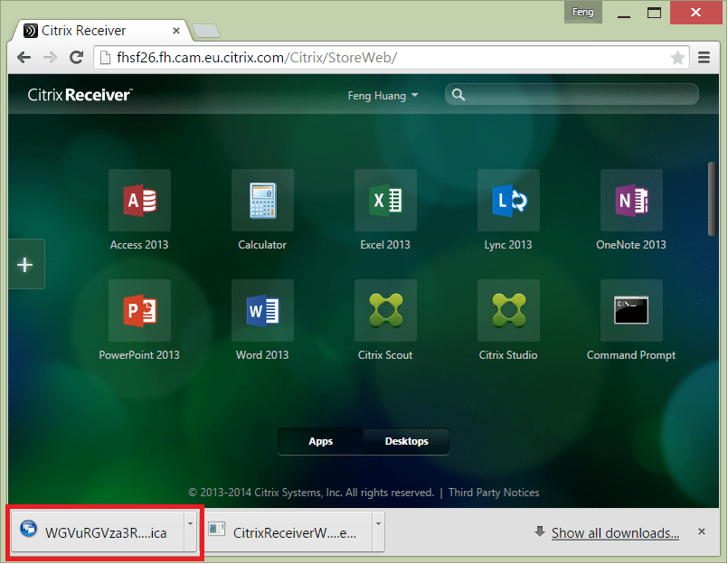Start the Command Prompt app
The width and height of the screenshot is (728, 564).
631,310
